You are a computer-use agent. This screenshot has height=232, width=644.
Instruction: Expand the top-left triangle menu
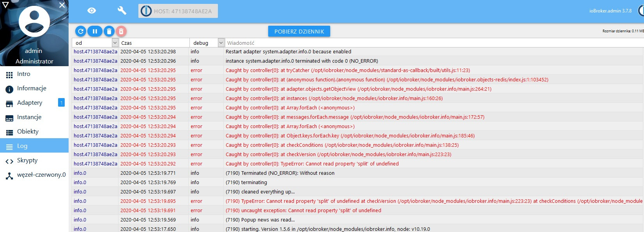click(x=5, y=5)
